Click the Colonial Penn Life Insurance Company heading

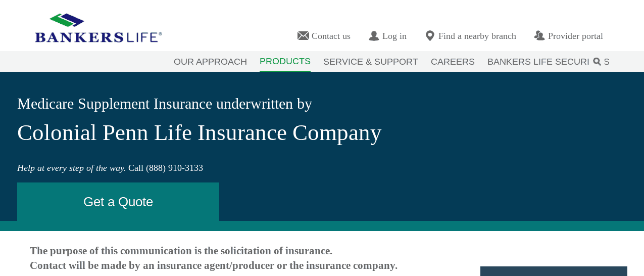pos(199,132)
